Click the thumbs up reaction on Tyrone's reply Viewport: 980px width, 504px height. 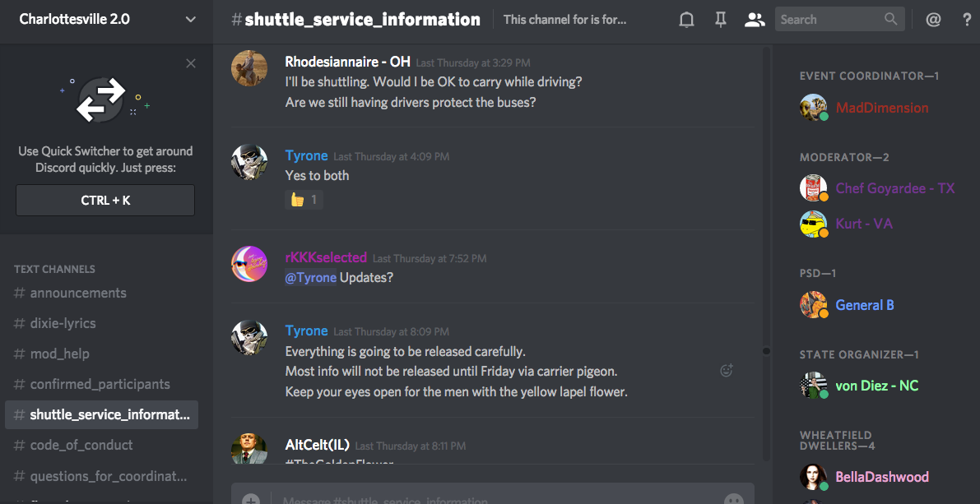point(304,200)
